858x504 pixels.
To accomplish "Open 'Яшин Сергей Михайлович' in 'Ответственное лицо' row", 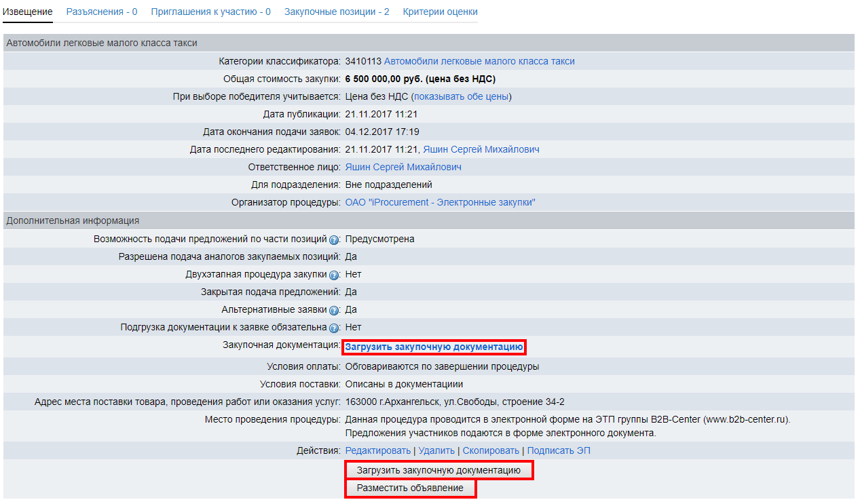I will (x=403, y=167).
